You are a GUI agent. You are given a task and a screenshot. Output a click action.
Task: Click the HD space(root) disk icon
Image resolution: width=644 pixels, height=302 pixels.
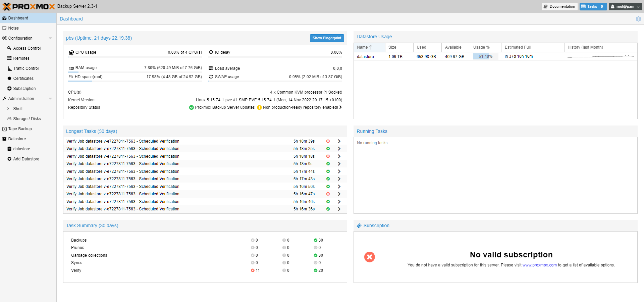[x=71, y=77]
